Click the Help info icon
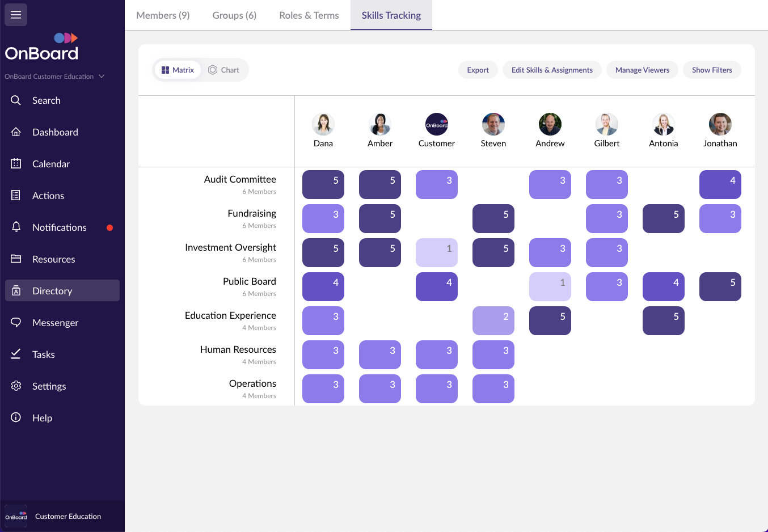768x532 pixels. tap(16, 418)
